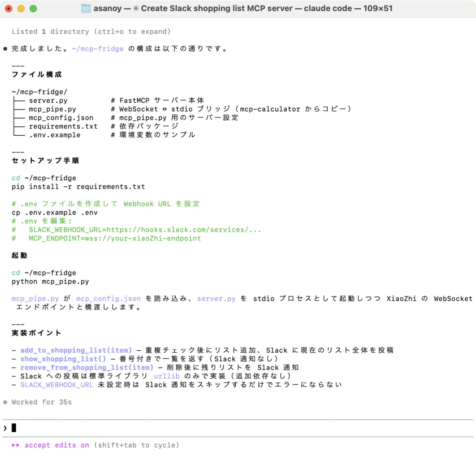Click the 'Worked for 35s' status line

(41, 402)
